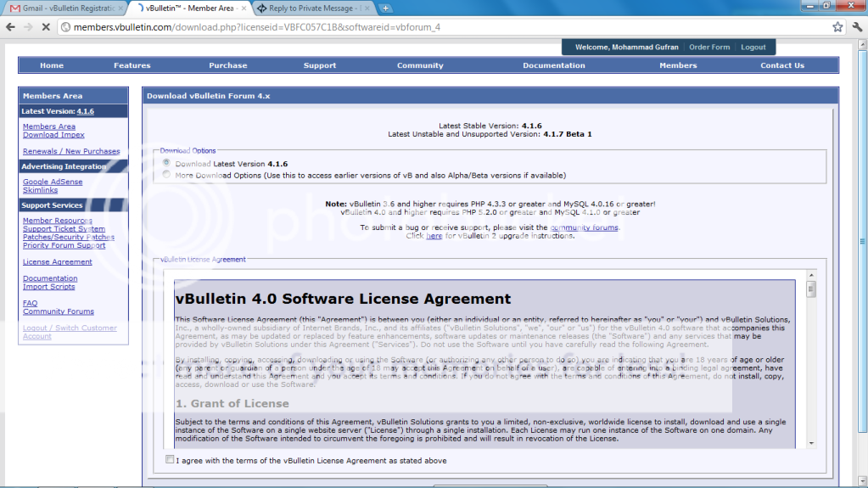The image size is (868, 488).
Task: Open the Skimlinks link
Action: (40, 190)
